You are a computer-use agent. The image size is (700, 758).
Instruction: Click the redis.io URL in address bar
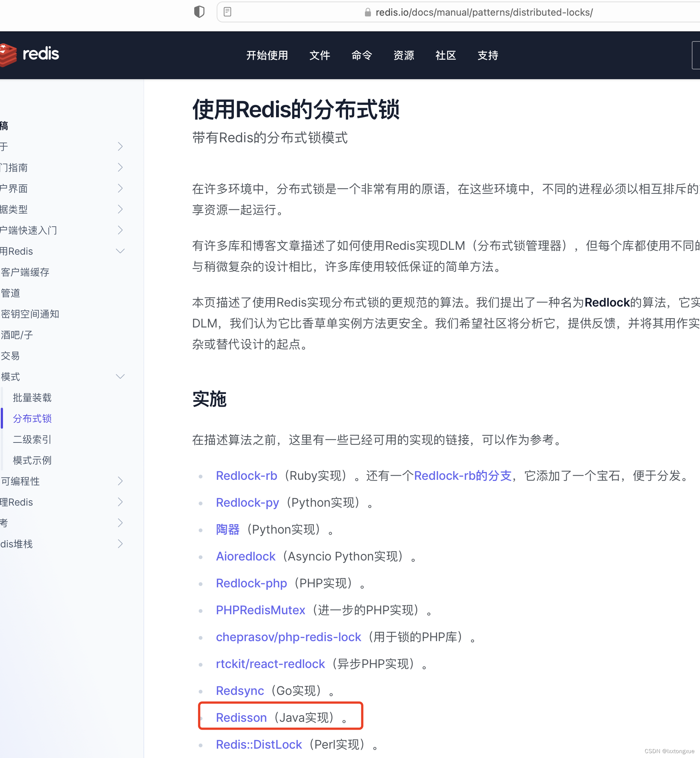pyautogui.click(x=484, y=12)
